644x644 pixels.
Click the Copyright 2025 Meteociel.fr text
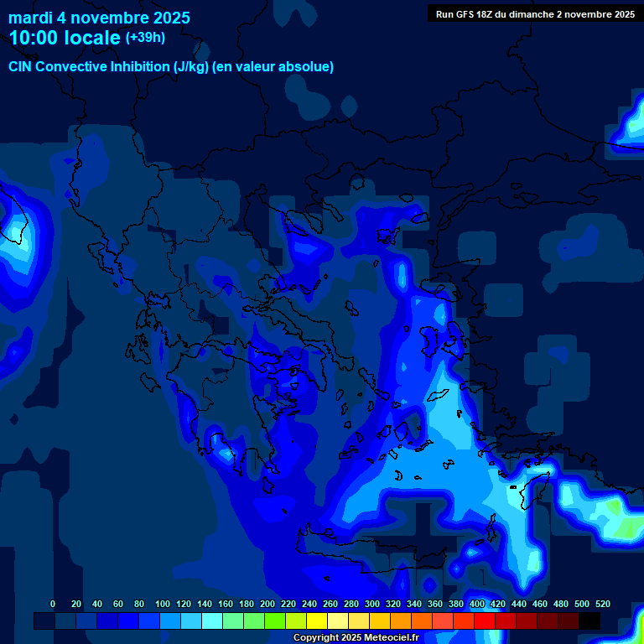pyautogui.click(x=356, y=637)
